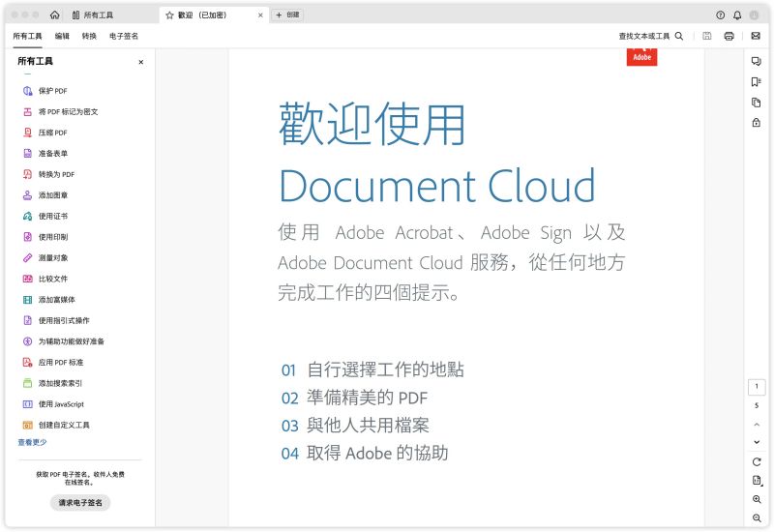Open the 所有工具 menu item
The height and width of the screenshot is (532, 774).
click(x=27, y=36)
